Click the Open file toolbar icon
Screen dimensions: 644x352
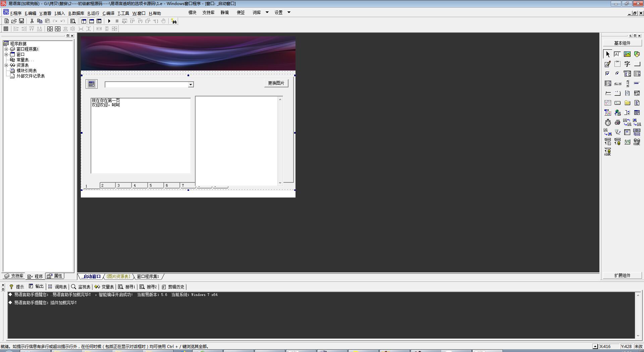[x=14, y=21]
